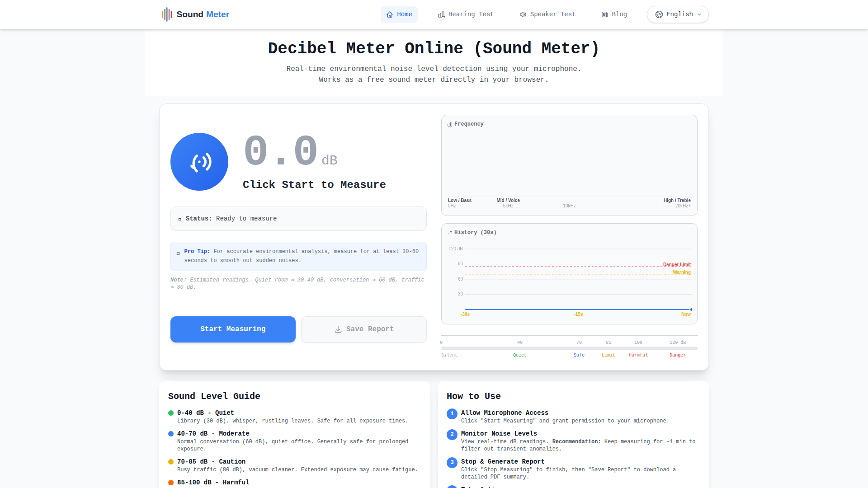Click the Blog newspaper icon
The image size is (868, 488).
coord(605,14)
